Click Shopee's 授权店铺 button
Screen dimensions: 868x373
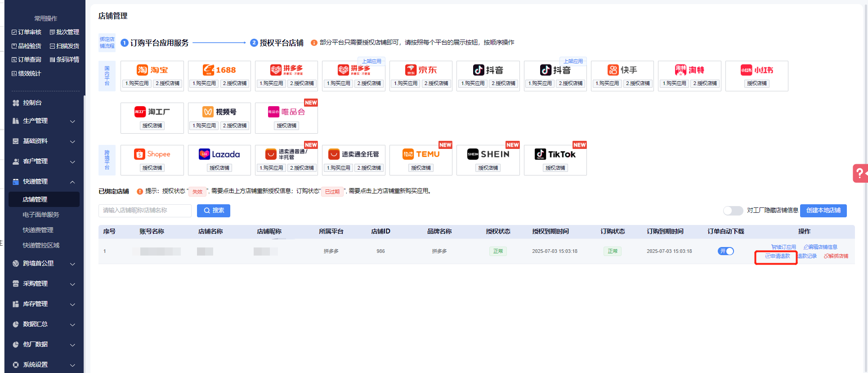click(x=152, y=168)
